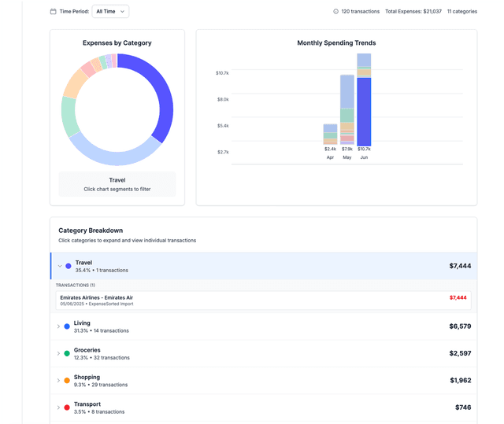The width and height of the screenshot is (504, 424).
Task: Open the All Time period dropdown
Action: coord(110,11)
